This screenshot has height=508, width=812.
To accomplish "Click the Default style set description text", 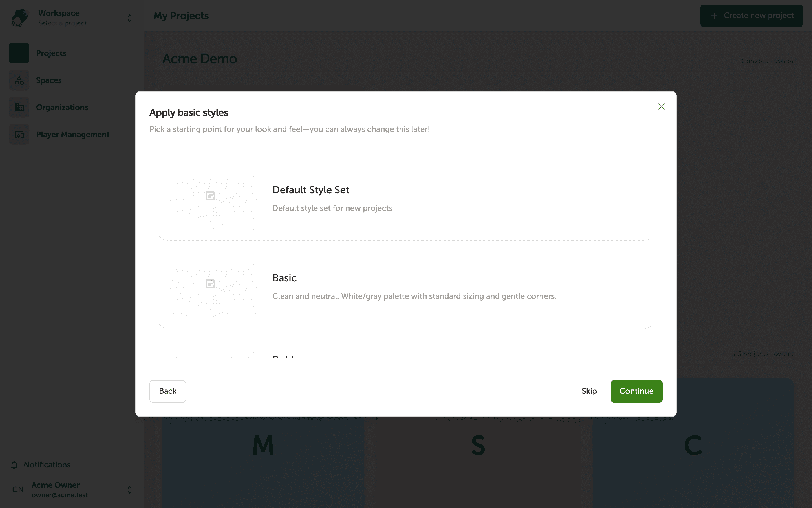I will [x=332, y=208].
